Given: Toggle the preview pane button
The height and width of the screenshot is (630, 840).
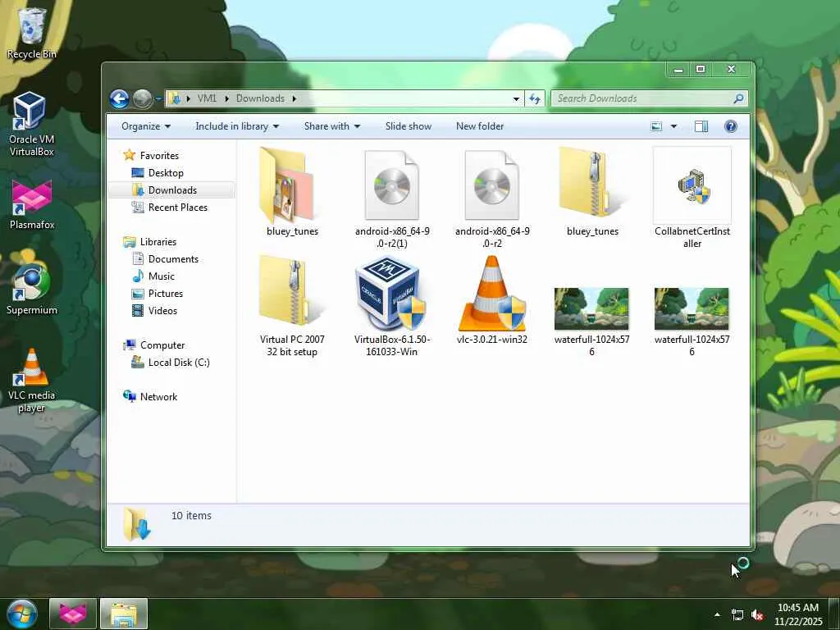Looking at the screenshot, I should (701, 126).
